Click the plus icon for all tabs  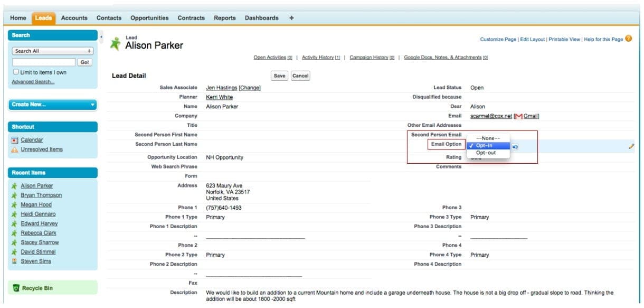tap(291, 18)
